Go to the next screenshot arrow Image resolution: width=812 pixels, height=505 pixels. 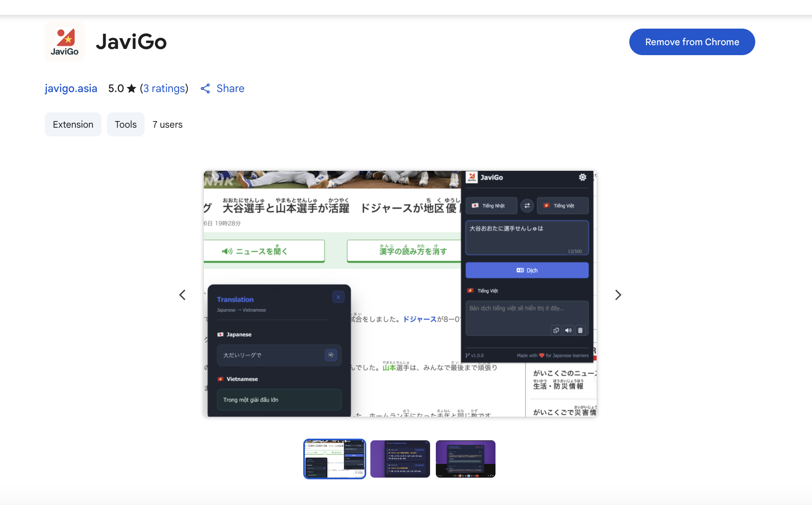618,295
